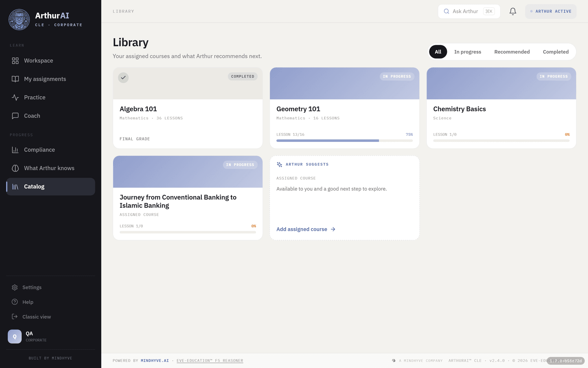Click the Islamic Banking course progress bar
Viewport: 588px width, 368px height.
pyautogui.click(x=188, y=232)
